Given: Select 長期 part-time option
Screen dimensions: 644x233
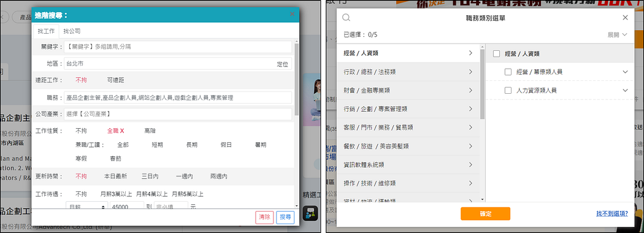Looking at the screenshot, I should click(x=192, y=145).
